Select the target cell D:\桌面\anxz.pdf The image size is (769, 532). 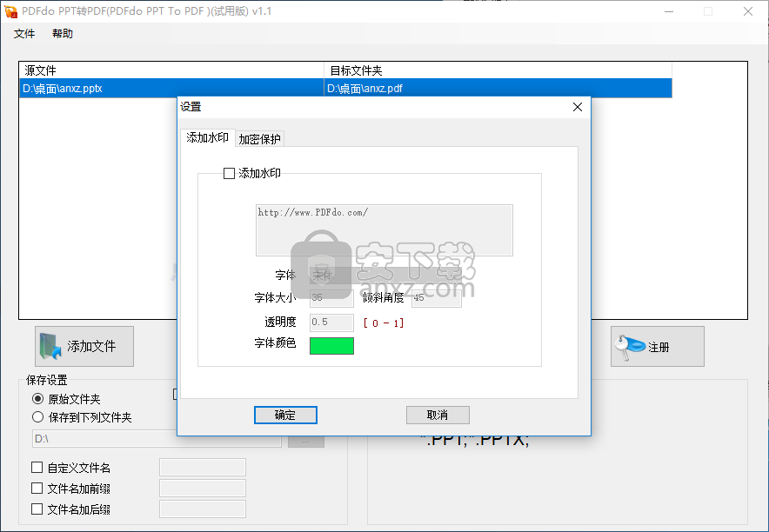[498, 89]
